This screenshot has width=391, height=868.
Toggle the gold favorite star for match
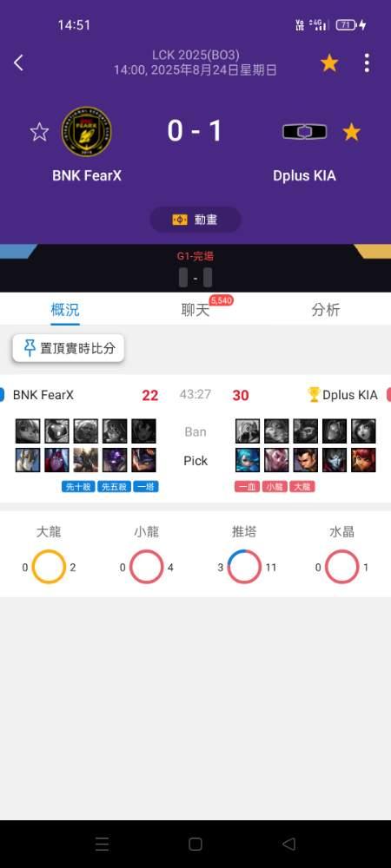pyautogui.click(x=329, y=63)
